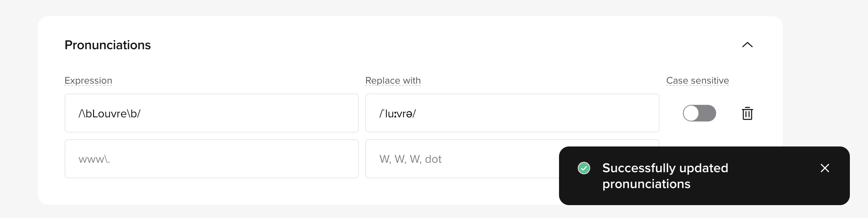Click the Replace with label
Screen dimensions: 868x218
click(393, 80)
